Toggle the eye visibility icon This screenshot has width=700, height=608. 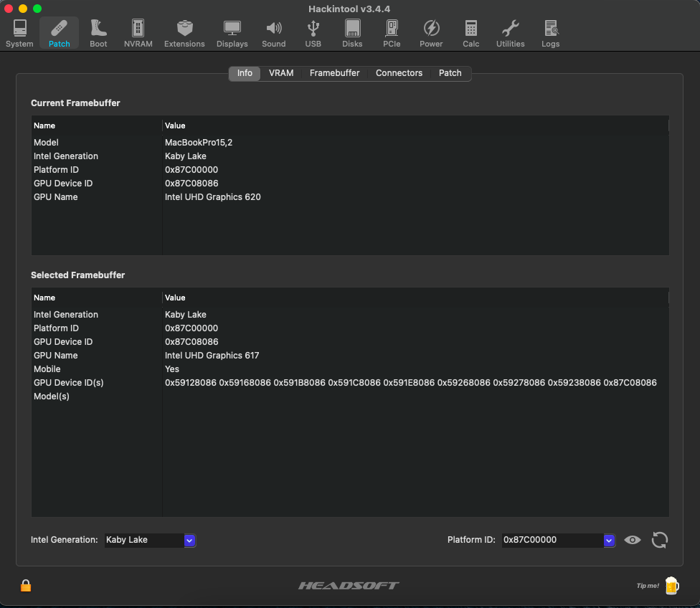point(632,540)
